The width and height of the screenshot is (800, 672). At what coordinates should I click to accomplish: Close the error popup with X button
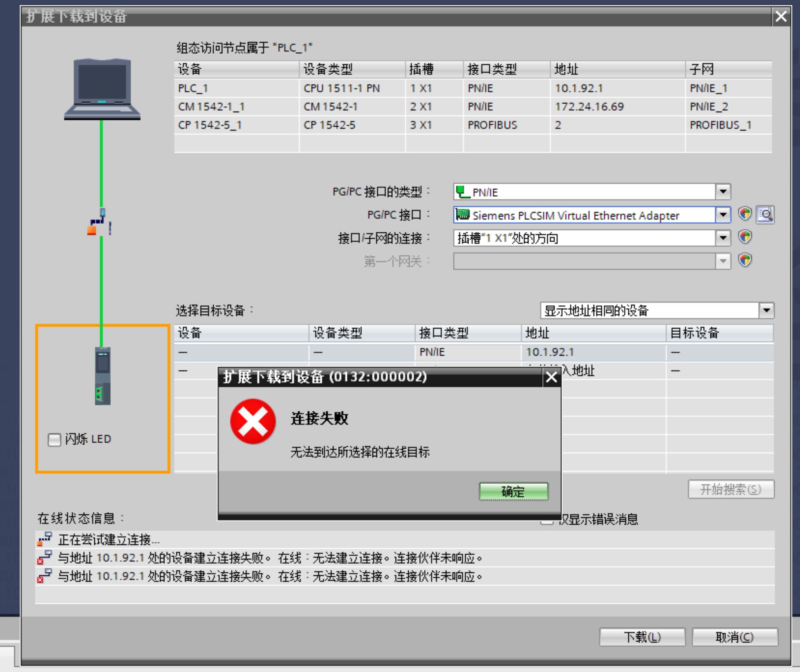pyautogui.click(x=551, y=377)
